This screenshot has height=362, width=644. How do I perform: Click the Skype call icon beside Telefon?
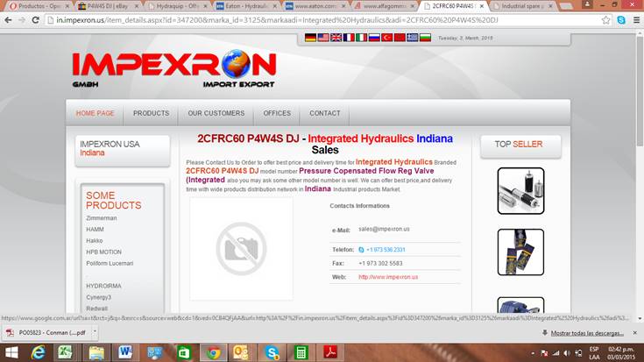click(361, 250)
